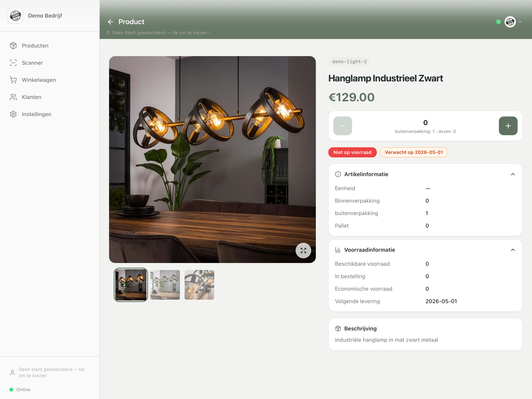
Task: Select the Producten menu item
Action: click(x=49, y=46)
